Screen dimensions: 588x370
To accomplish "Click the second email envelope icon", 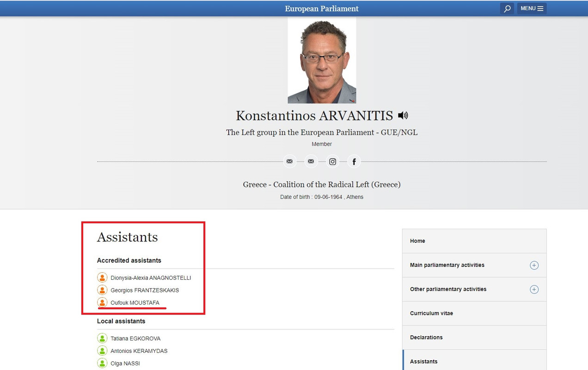I will coord(311,161).
